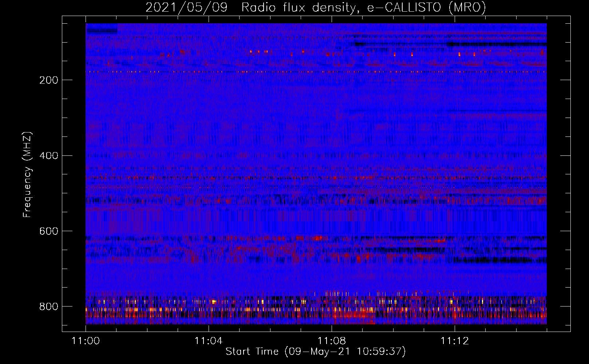The height and width of the screenshot is (364, 589).
Task: Click the 11:00 time tick label
Action: (x=86, y=341)
